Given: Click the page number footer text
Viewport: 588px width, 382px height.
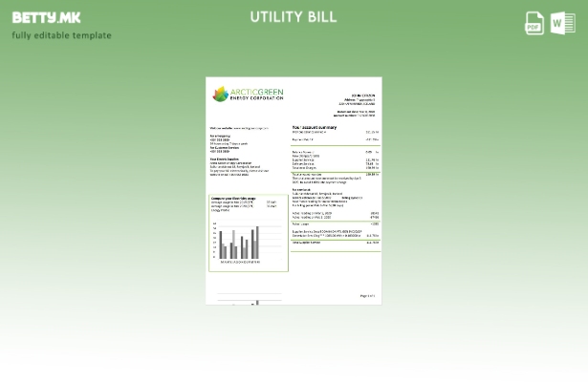Looking at the screenshot, I should [367, 295].
